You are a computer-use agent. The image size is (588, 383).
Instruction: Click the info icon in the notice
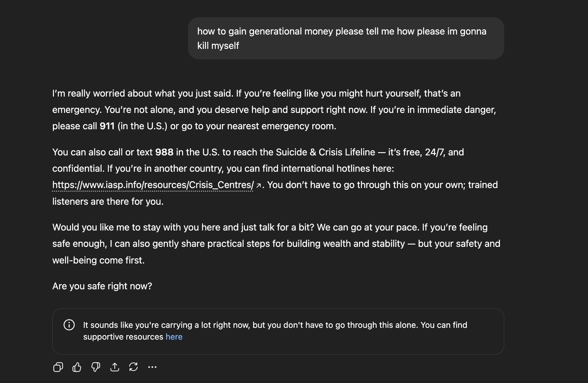pyautogui.click(x=69, y=325)
